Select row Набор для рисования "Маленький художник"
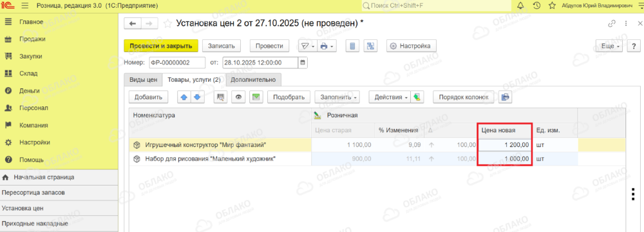 220,159
